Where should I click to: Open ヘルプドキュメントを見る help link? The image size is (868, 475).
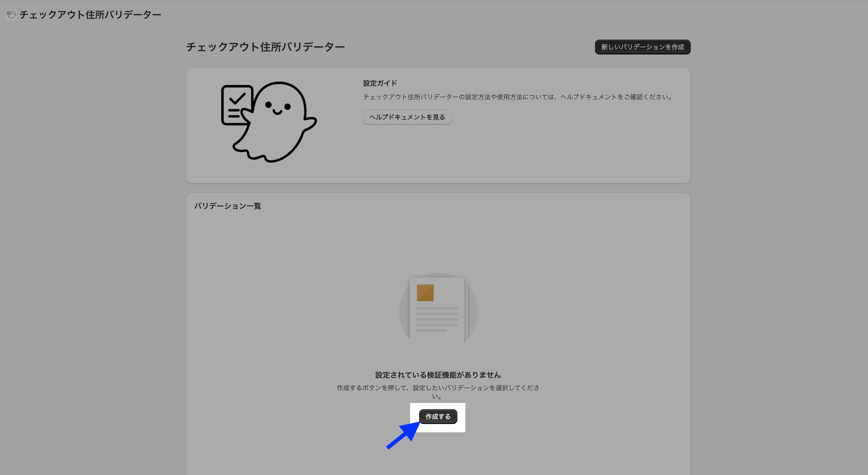click(x=407, y=117)
